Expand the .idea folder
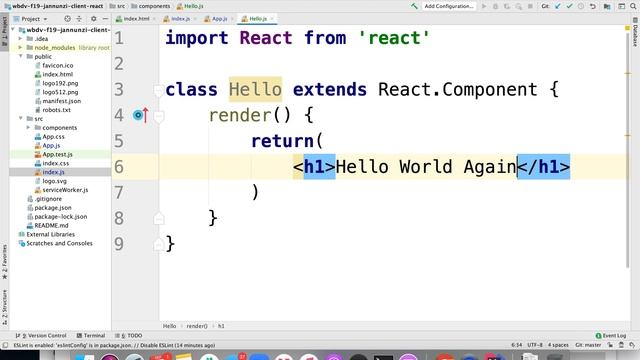The image size is (640, 360). [20, 39]
